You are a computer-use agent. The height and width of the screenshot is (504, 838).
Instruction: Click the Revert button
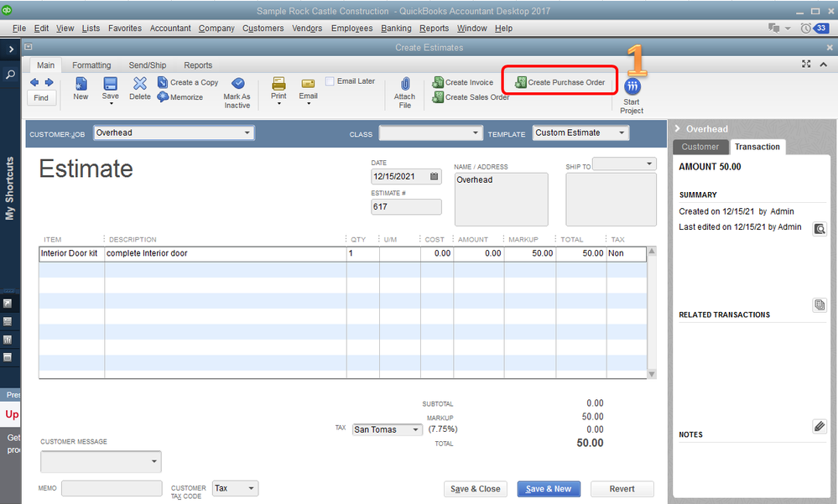point(622,489)
